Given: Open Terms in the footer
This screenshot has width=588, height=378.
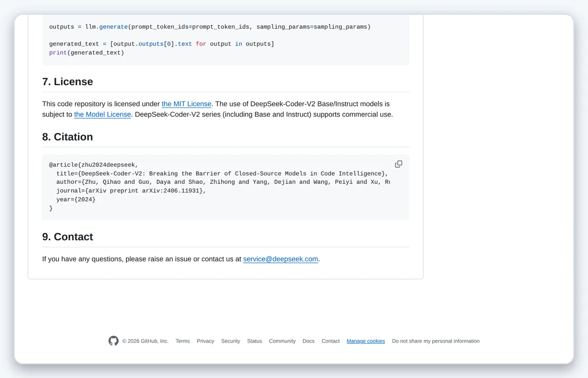Looking at the screenshot, I should pos(183,341).
